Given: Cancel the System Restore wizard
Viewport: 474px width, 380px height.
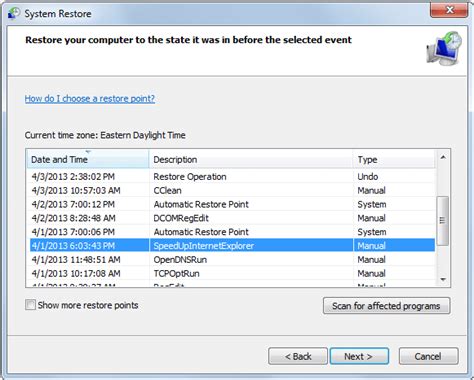Looking at the screenshot, I should pos(428,356).
